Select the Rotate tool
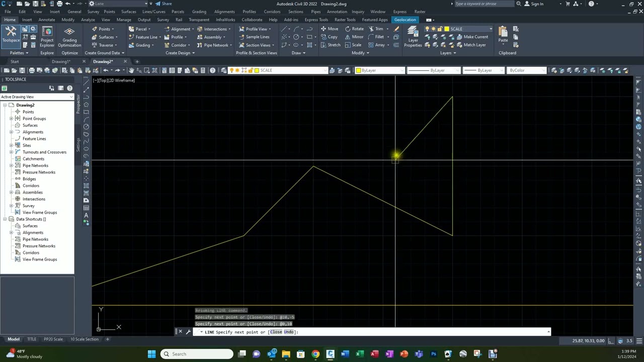This screenshot has height=362, width=644. pyautogui.click(x=354, y=29)
